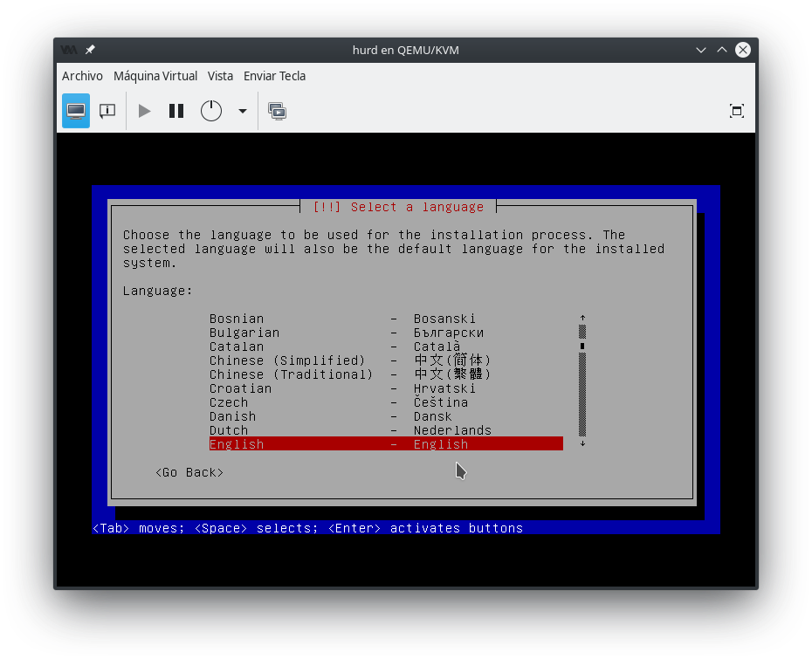
Task: Choose Dutch language entry
Action: tap(386, 430)
